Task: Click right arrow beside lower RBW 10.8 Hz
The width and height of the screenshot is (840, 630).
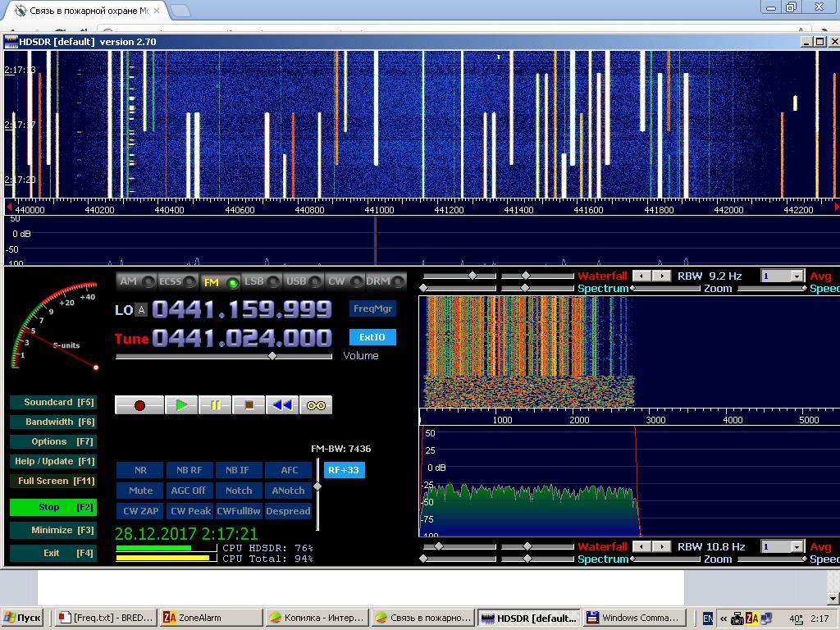Action: coord(662,546)
